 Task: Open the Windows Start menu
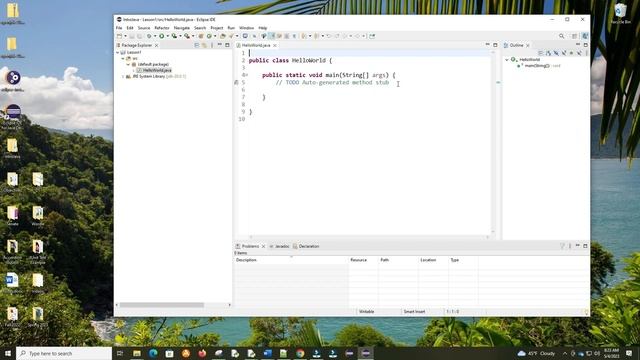pos(8,353)
